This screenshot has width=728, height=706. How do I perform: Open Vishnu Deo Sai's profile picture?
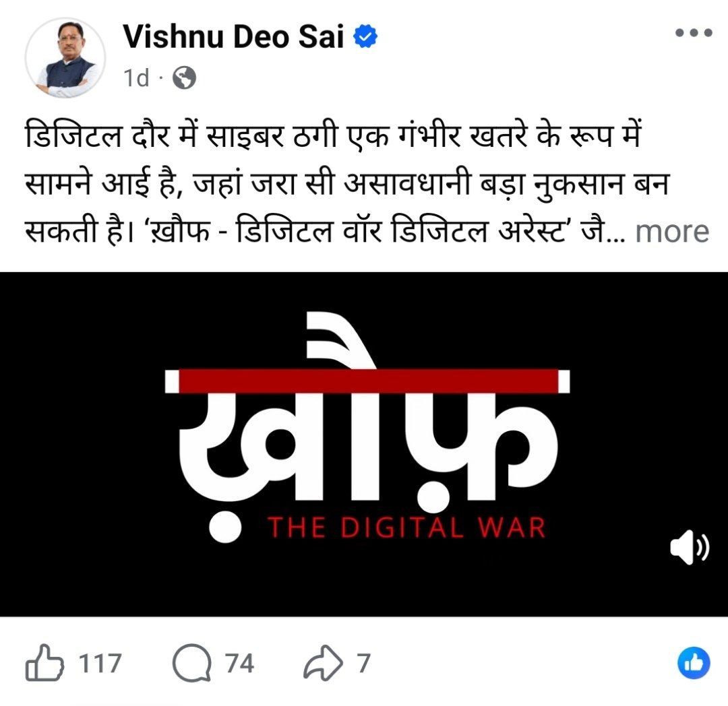pyautogui.click(x=65, y=57)
